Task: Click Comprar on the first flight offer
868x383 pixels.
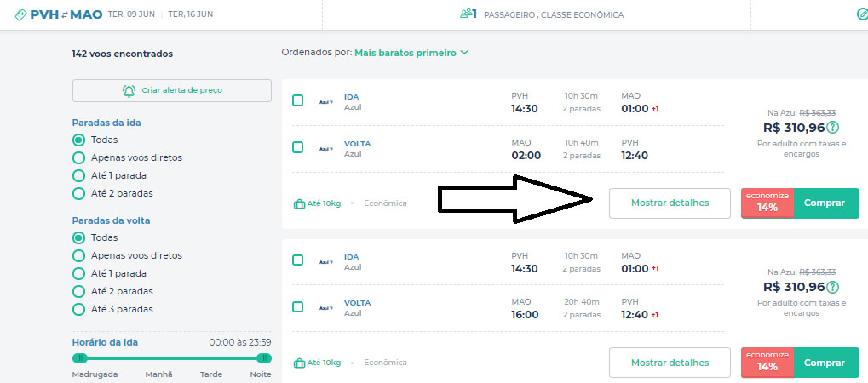Action: pyautogui.click(x=825, y=203)
